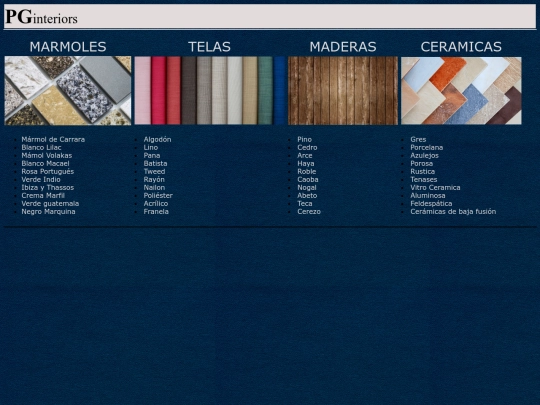Select the MARMOLES heading
Image resolution: width=540 pixels, height=405 pixels.
click(68, 47)
